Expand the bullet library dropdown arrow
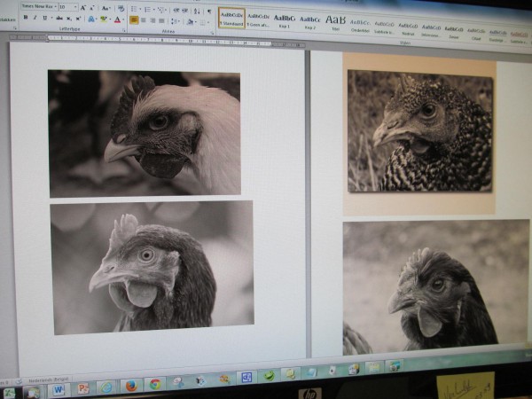 point(139,10)
